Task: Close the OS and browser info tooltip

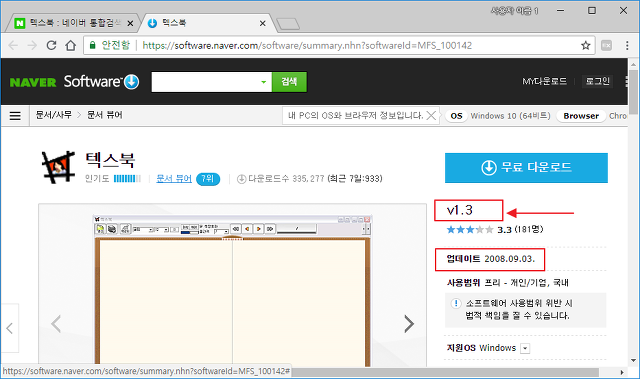Action: [x=431, y=115]
